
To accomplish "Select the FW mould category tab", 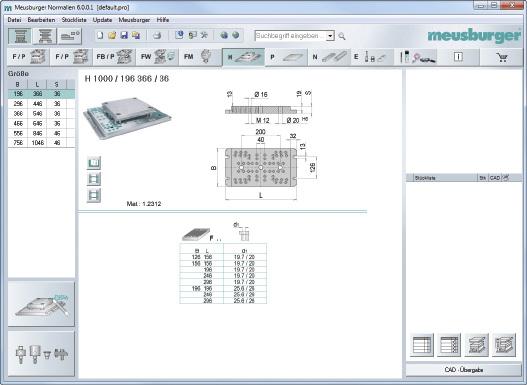I will (158, 57).
